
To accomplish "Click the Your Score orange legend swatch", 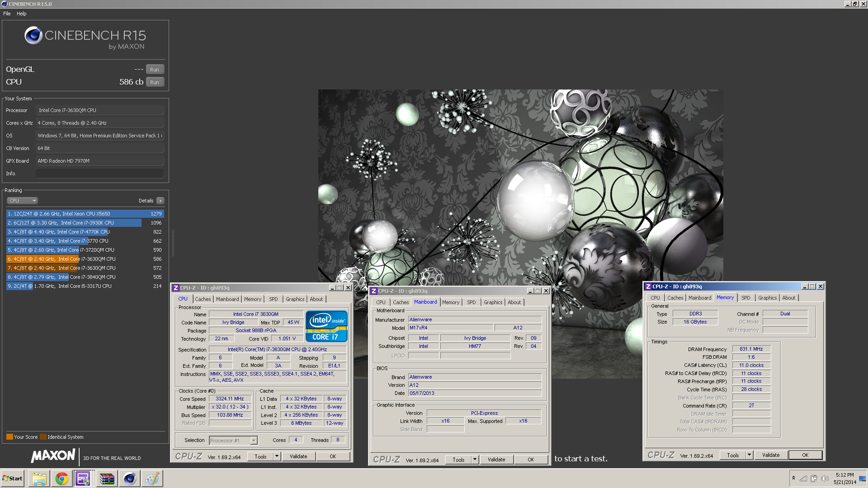I will pyautogui.click(x=9, y=437).
